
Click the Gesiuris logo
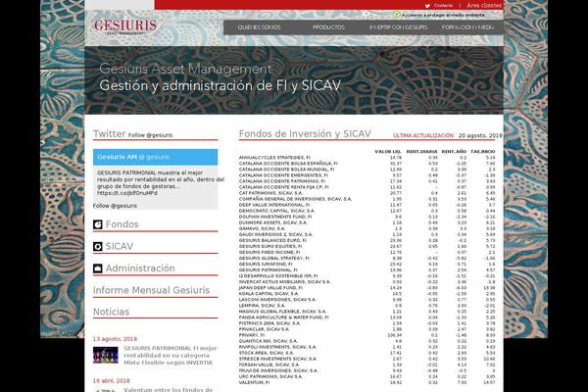[x=125, y=26]
